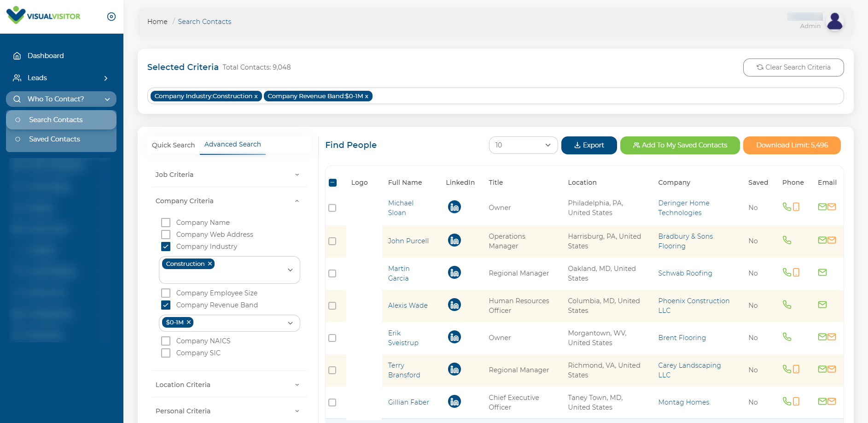Image resolution: width=868 pixels, height=423 pixels.
Task: Click green email icon for Terry Bransford
Action: click(822, 369)
